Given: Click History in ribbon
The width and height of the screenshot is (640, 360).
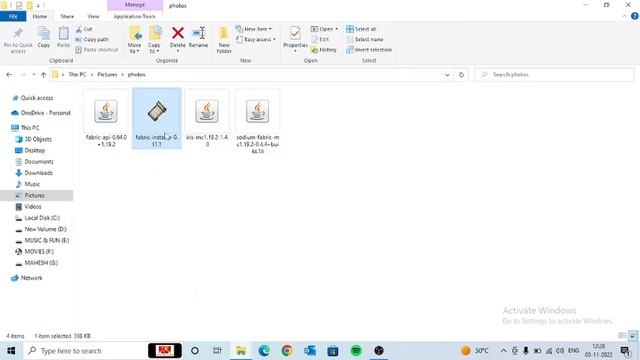Looking at the screenshot, I should 324,50.
